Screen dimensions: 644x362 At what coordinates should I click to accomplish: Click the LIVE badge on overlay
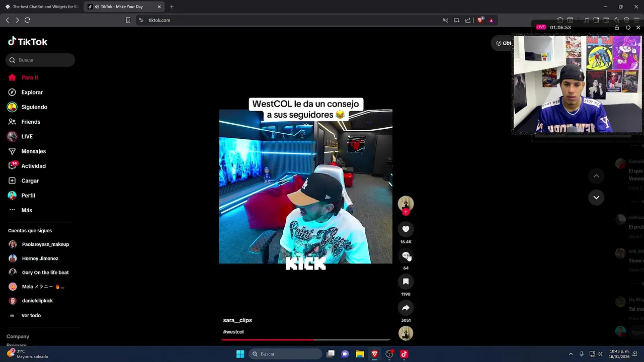click(541, 27)
